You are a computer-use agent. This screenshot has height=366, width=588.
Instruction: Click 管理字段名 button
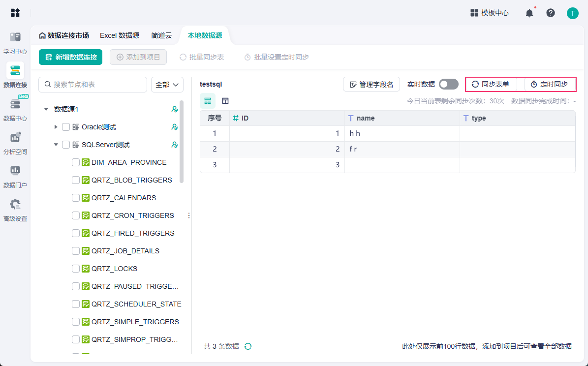click(371, 85)
